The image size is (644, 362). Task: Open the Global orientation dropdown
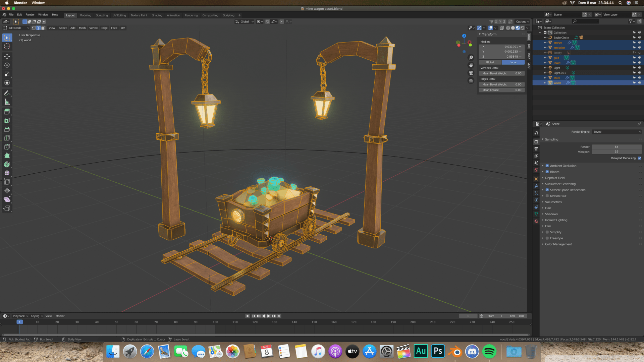coord(245,21)
